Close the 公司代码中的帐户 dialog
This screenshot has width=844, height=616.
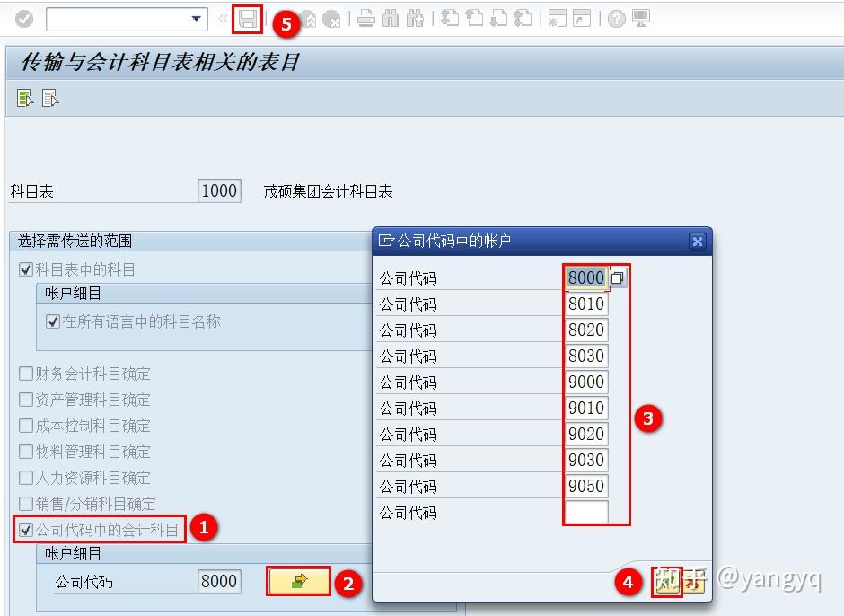[698, 241]
